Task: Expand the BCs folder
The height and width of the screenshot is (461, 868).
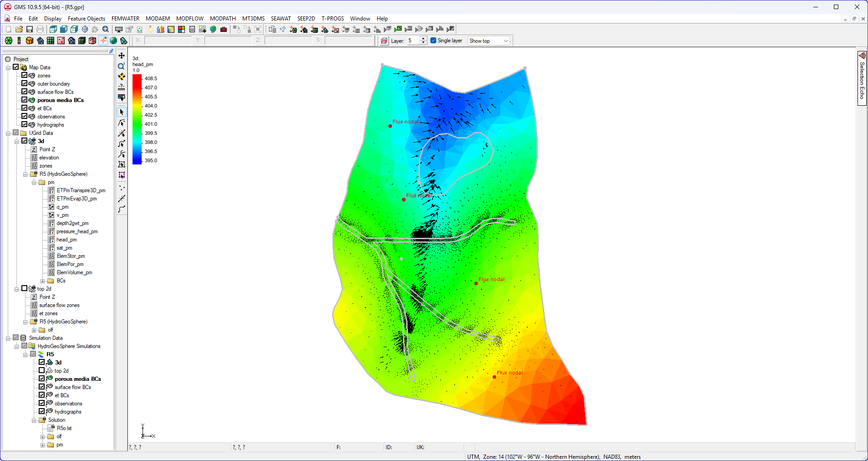Action: [43, 281]
